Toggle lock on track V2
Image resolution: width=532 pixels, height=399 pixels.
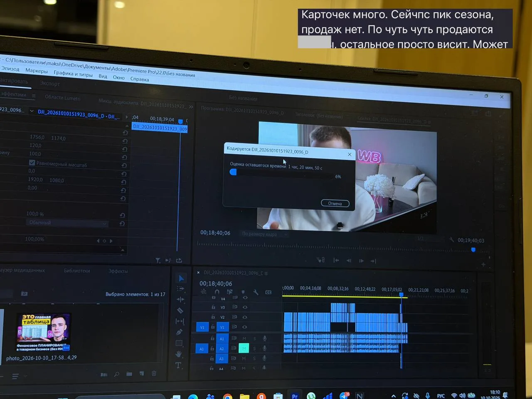click(213, 317)
